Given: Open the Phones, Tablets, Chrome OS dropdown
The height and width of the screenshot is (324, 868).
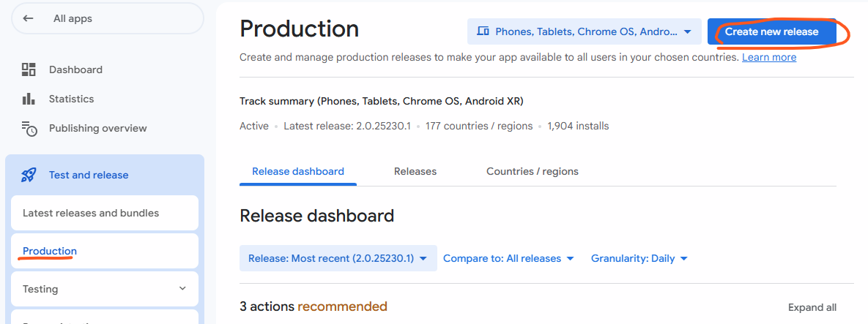Looking at the screenshot, I should point(584,31).
